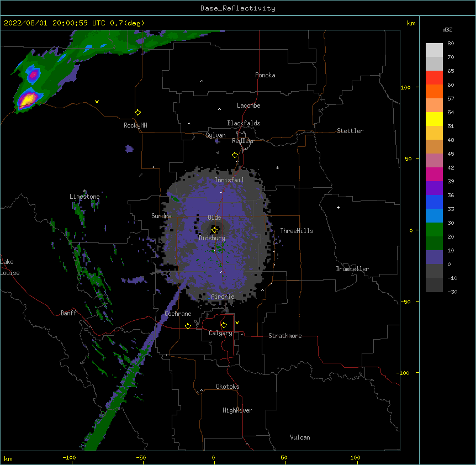Click the RedDeer town label
This screenshot has width=476, height=465.
tap(243, 141)
